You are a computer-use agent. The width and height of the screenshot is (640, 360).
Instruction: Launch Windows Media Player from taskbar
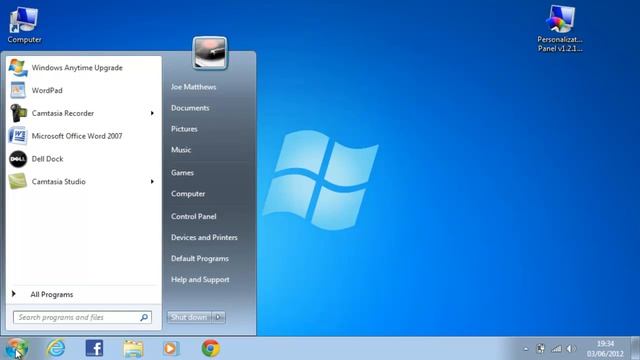[171, 349]
